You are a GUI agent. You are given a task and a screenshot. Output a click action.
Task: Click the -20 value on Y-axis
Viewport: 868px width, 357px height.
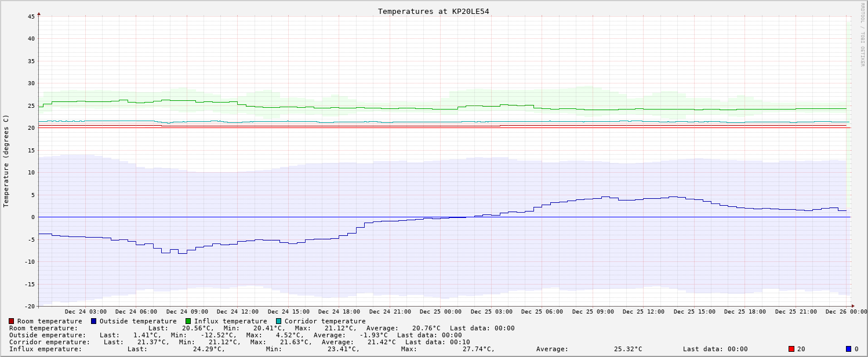[30, 306]
